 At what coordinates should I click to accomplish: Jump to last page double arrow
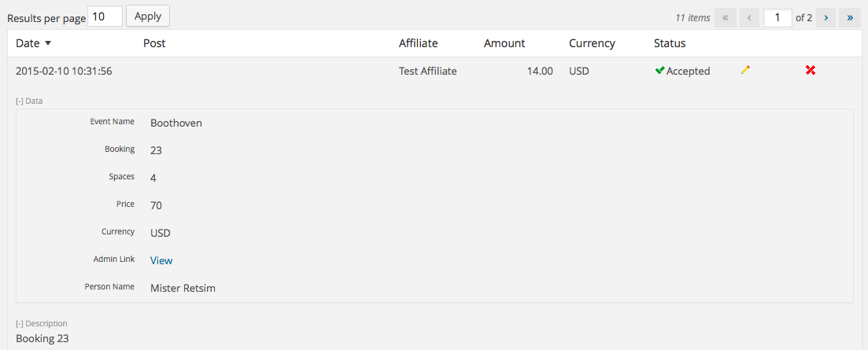click(850, 17)
